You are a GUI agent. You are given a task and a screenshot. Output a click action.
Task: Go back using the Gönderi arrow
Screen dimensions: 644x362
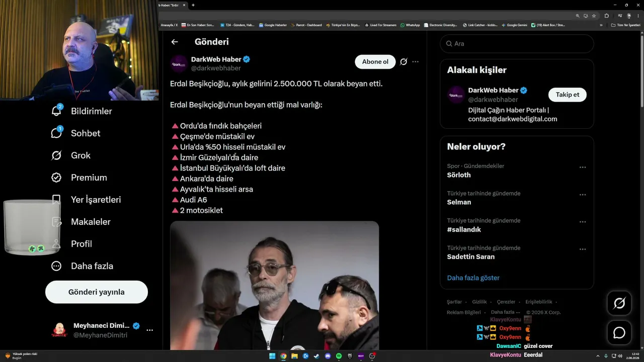[x=175, y=42]
